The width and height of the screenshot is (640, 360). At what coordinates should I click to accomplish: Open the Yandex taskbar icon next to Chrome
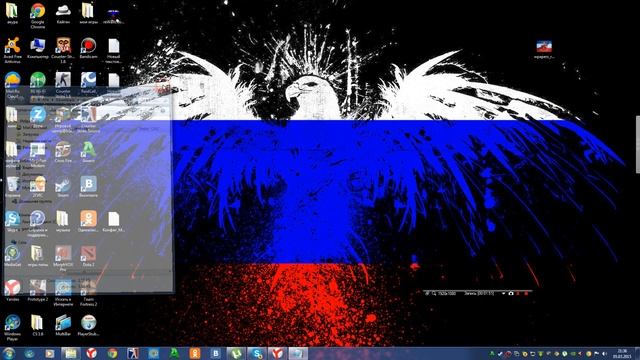[91, 353]
